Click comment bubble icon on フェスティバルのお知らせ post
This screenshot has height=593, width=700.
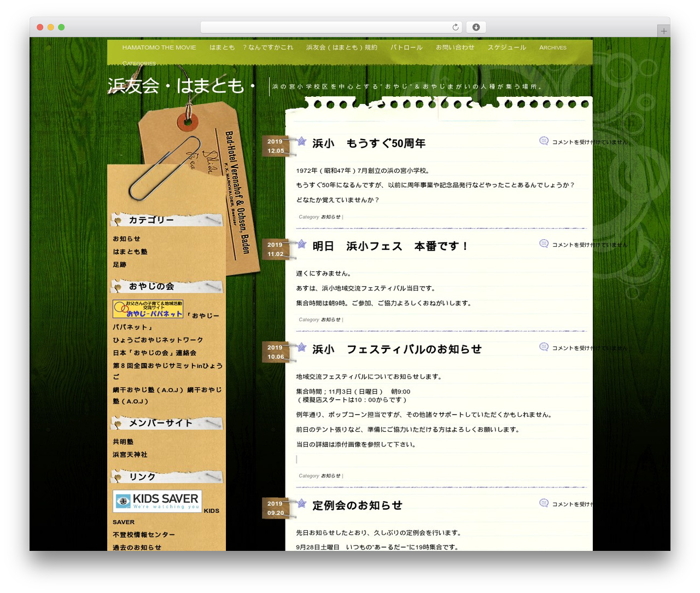pyautogui.click(x=544, y=347)
